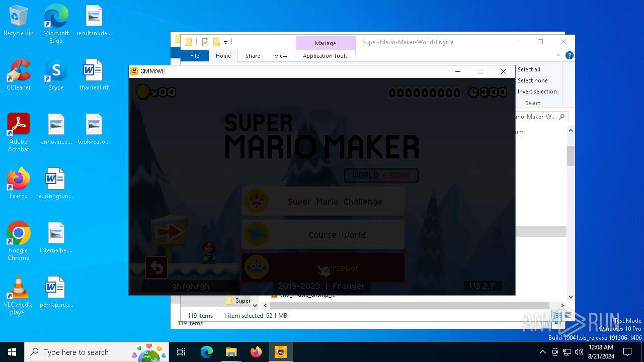The image size is (644, 362).
Task: Select the resultsnude image file on desktop
Action: point(94,21)
